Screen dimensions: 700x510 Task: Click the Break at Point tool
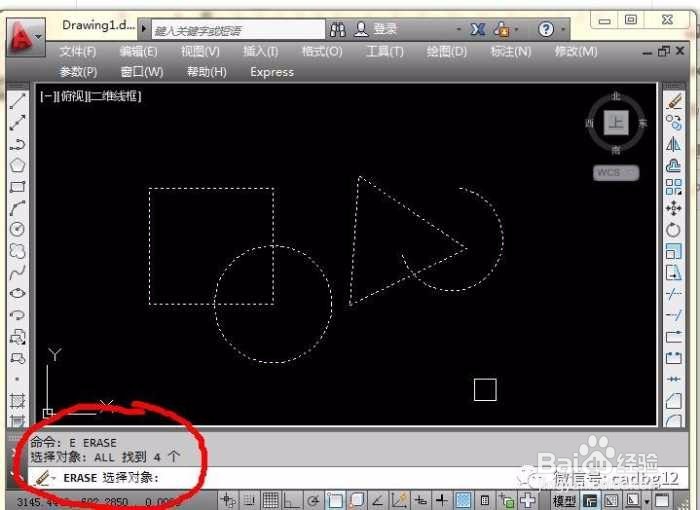pyautogui.click(x=674, y=336)
